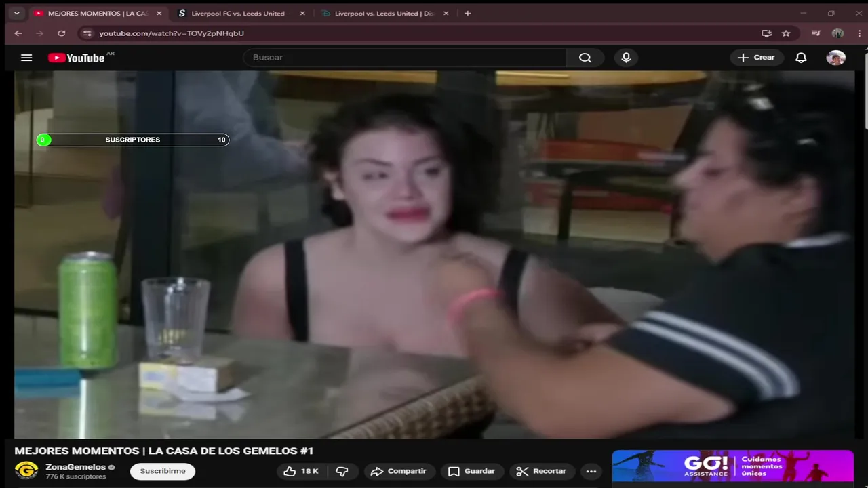Expand the tab search dropdown arrow
868x488 pixels.
tap(16, 13)
